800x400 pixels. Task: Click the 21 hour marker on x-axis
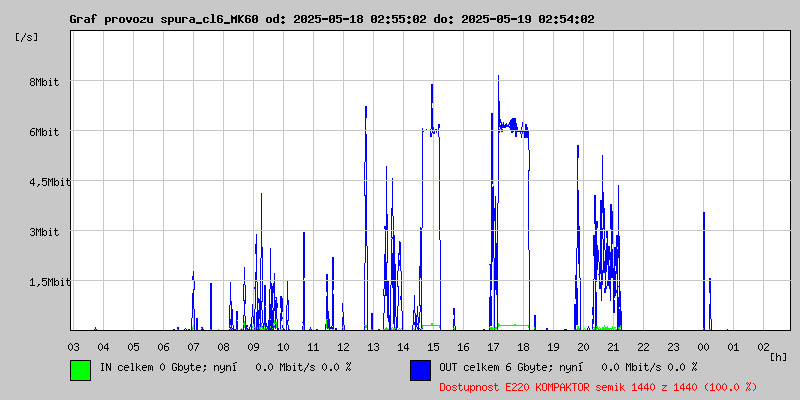[613, 346]
